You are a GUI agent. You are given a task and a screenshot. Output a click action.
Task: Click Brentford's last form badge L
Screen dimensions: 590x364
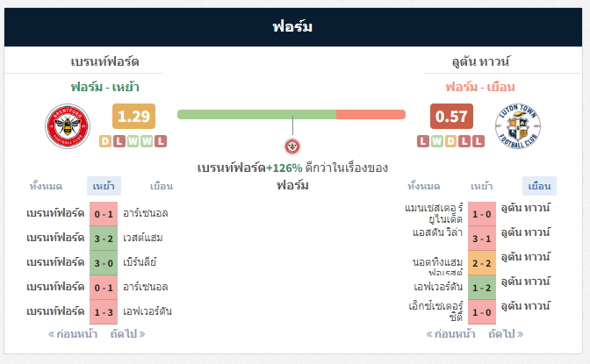(161, 141)
